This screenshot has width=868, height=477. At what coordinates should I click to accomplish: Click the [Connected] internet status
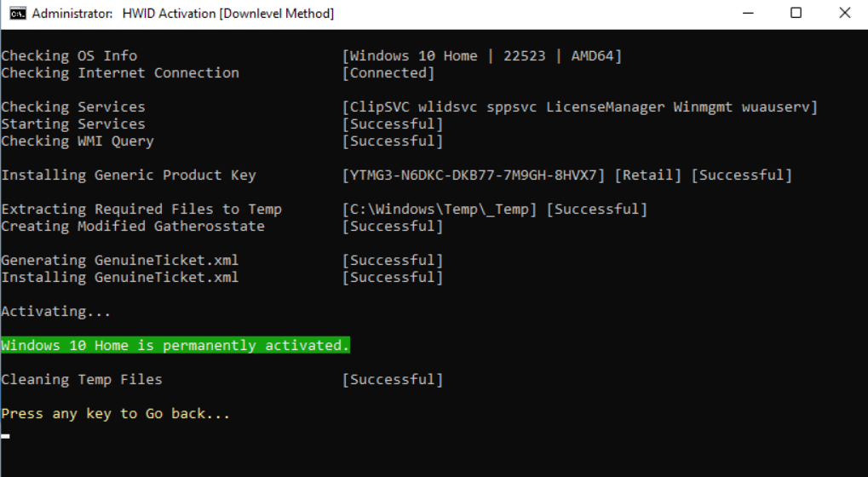[x=388, y=73]
